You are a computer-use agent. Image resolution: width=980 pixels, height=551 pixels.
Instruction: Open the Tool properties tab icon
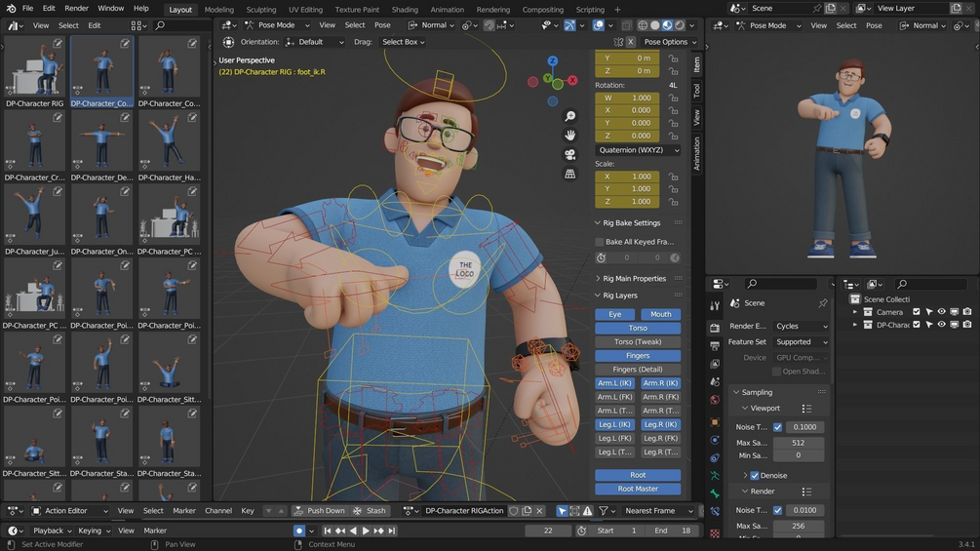(715, 305)
